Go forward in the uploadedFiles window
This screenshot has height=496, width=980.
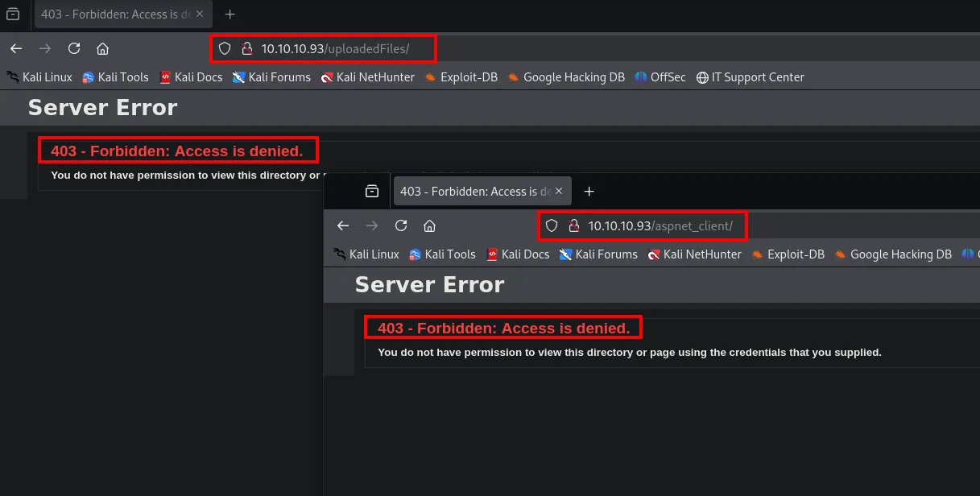[x=45, y=48]
